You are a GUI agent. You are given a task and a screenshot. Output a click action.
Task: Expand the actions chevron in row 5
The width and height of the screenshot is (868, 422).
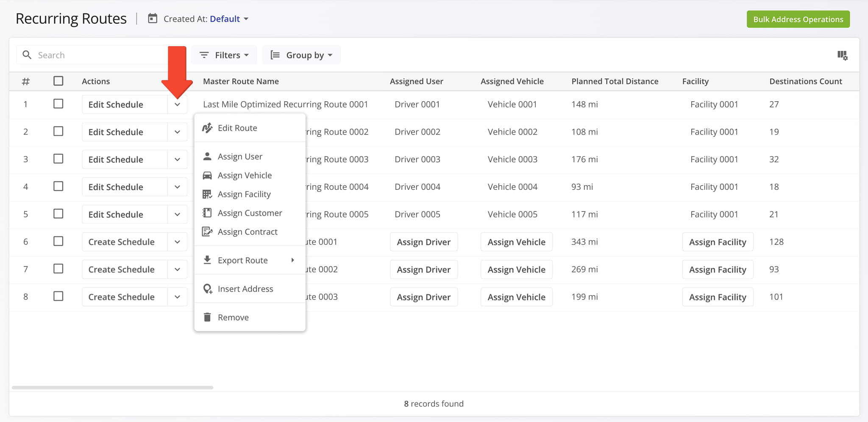pyautogui.click(x=177, y=214)
